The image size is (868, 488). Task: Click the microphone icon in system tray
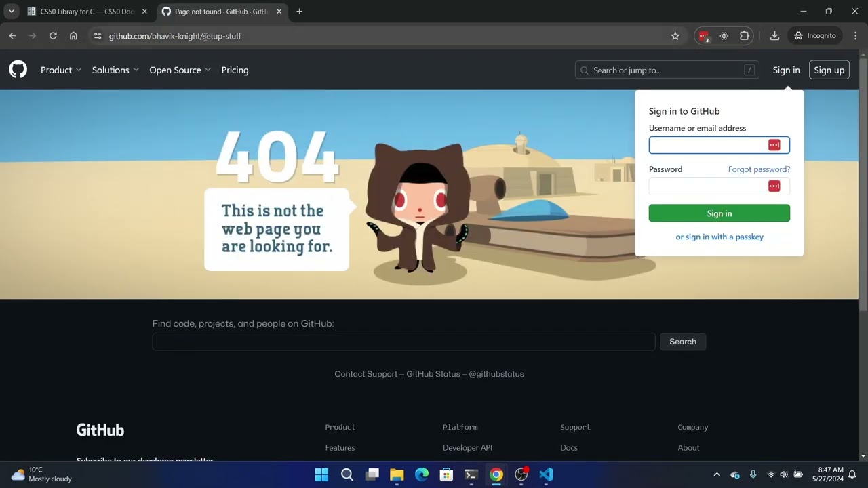point(753,474)
